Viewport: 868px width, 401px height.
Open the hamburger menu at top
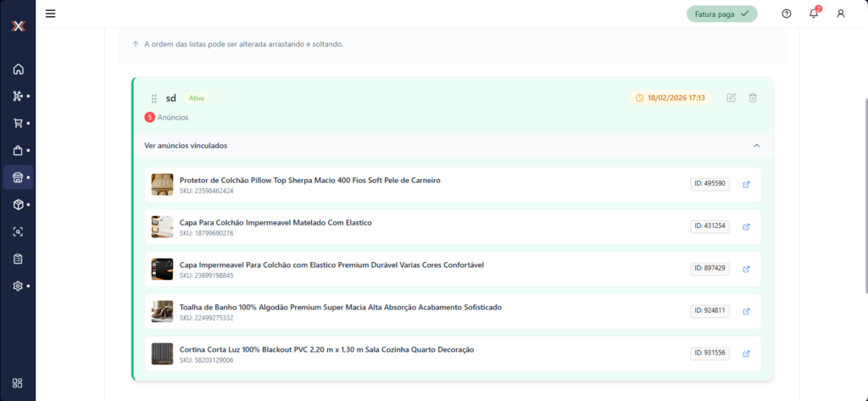51,14
